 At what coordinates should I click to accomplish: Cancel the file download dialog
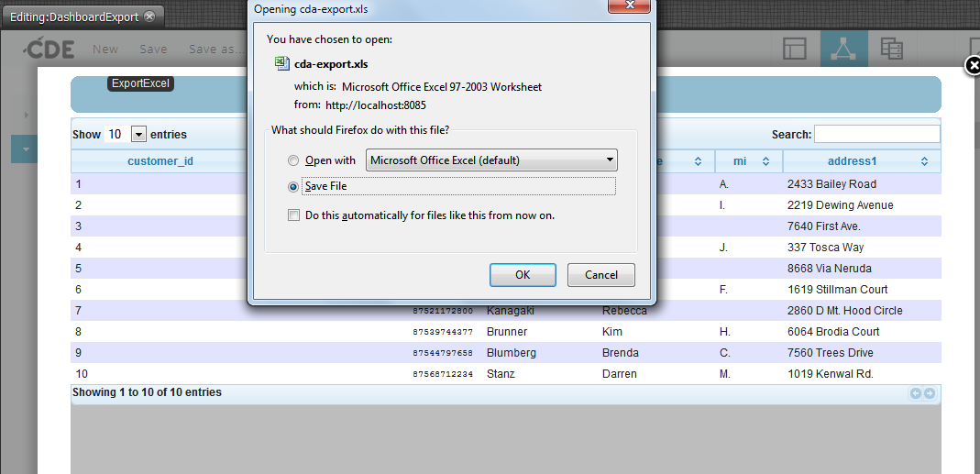tap(601, 274)
